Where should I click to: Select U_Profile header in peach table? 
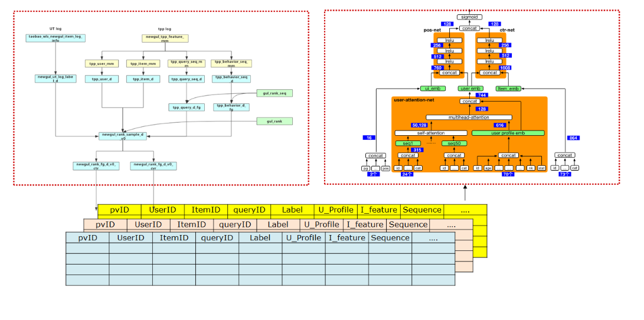click(321, 225)
